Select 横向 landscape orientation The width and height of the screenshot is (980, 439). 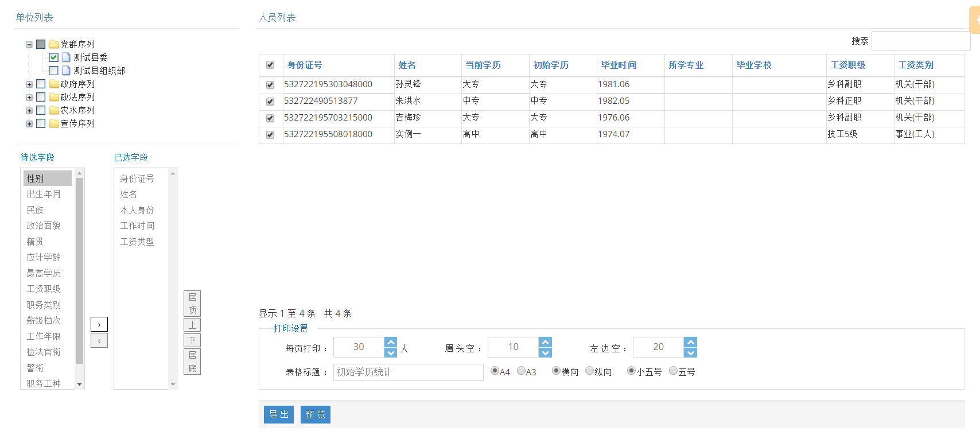(x=556, y=371)
